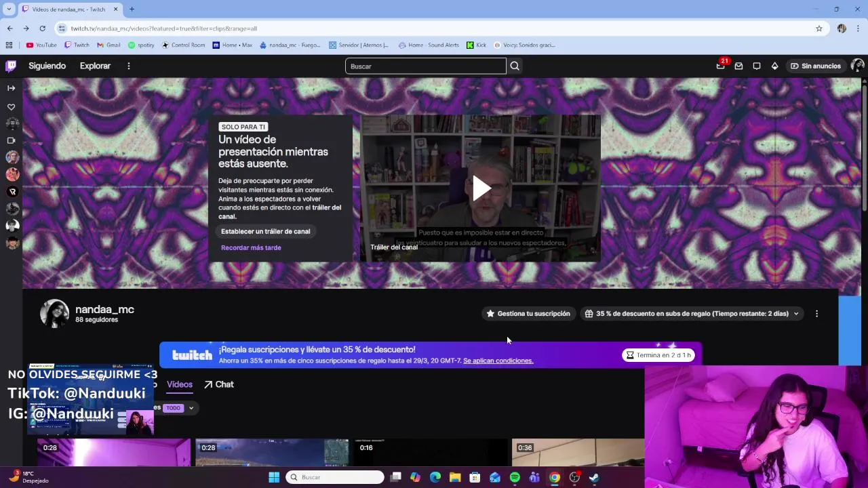
Task: Open the Get Bits diamond icon
Action: [774, 66]
